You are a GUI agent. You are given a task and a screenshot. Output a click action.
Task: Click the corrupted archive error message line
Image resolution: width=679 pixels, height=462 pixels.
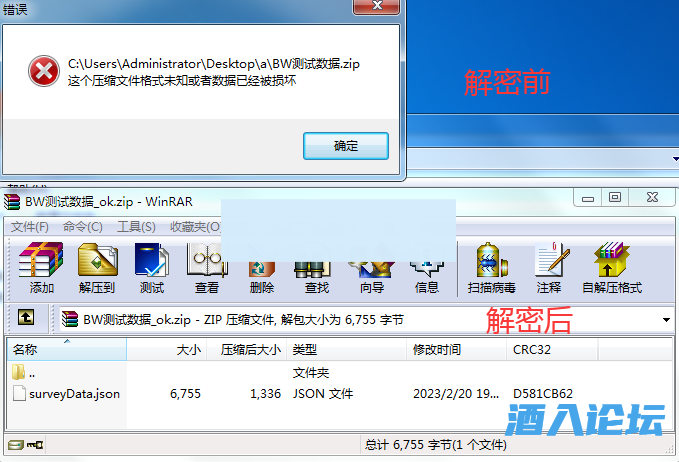pyautogui.click(x=182, y=81)
